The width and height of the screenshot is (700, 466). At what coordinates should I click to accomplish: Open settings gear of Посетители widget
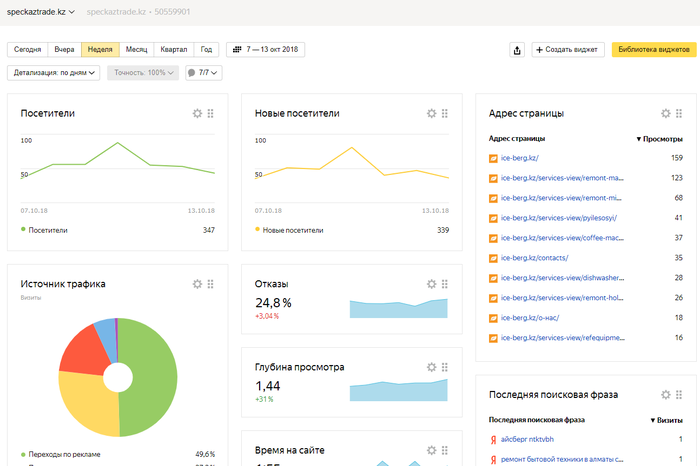coord(197,114)
